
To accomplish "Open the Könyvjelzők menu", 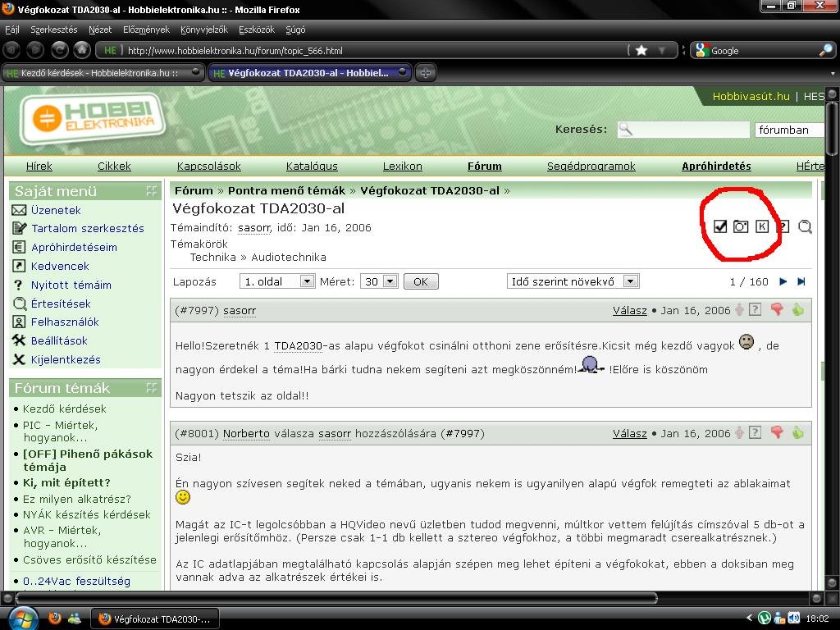I will click(x=204, y=30).
